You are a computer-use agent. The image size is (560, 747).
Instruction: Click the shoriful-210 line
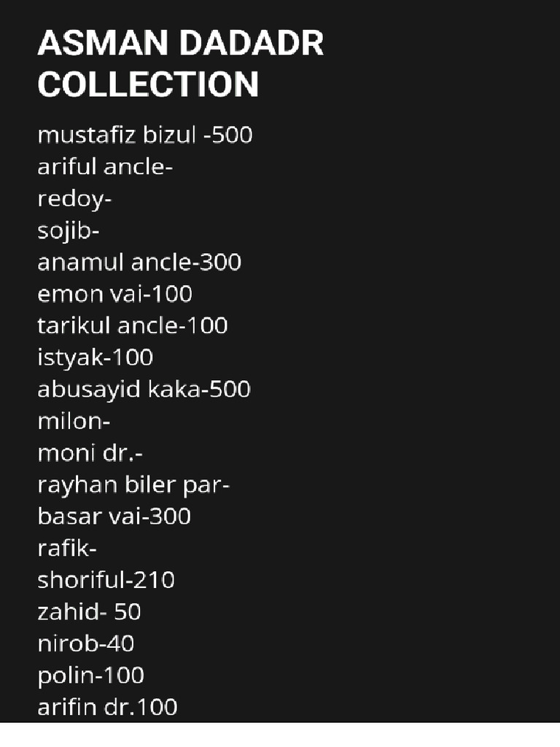106,580
